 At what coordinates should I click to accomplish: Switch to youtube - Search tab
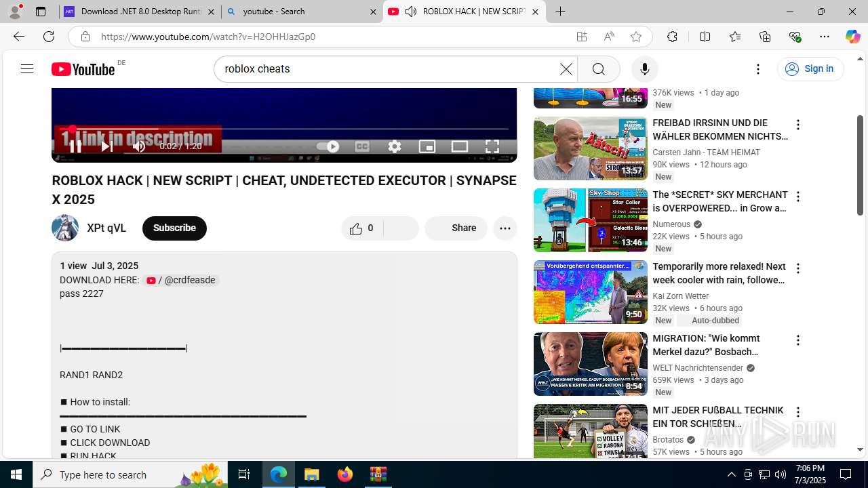click(x=302, y=12)
